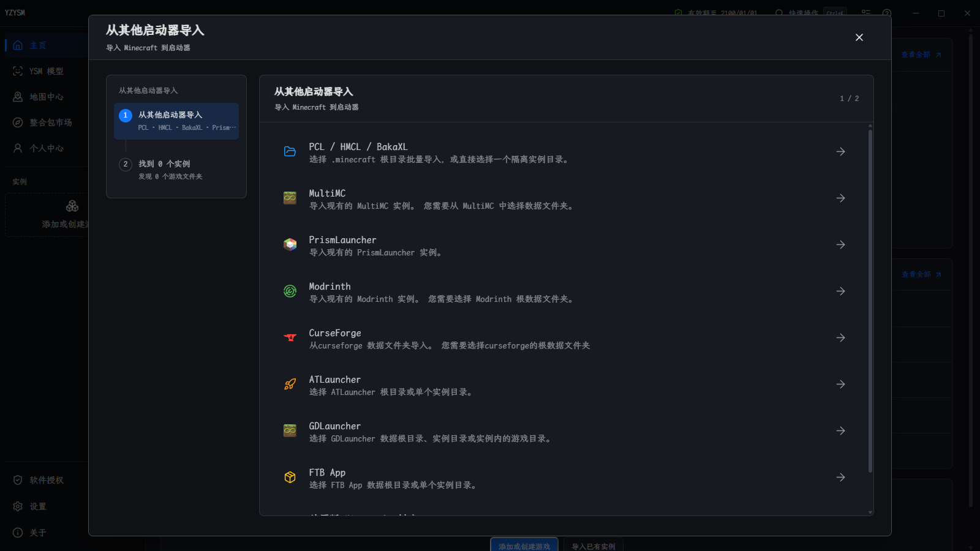The width and height of the screenshot is (980, 551).
Task: Click the PrismLauncher cube icon
Action: pos(290,245)
